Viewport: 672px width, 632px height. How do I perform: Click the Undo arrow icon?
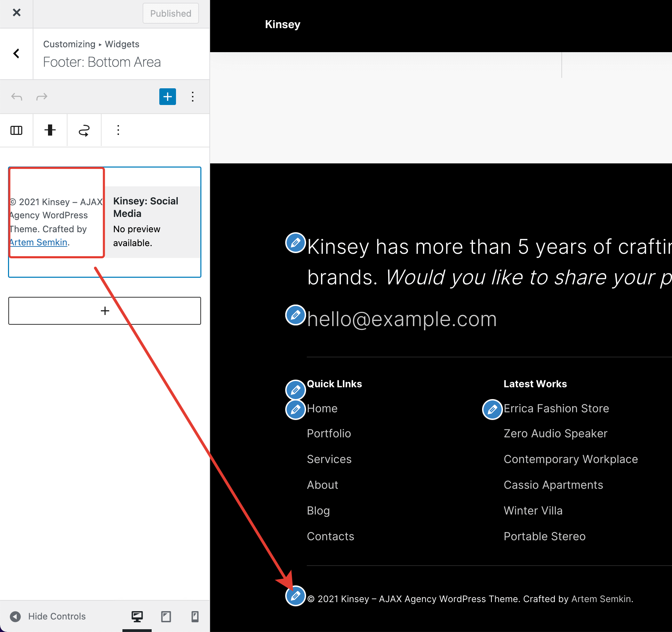coord(17,97)
